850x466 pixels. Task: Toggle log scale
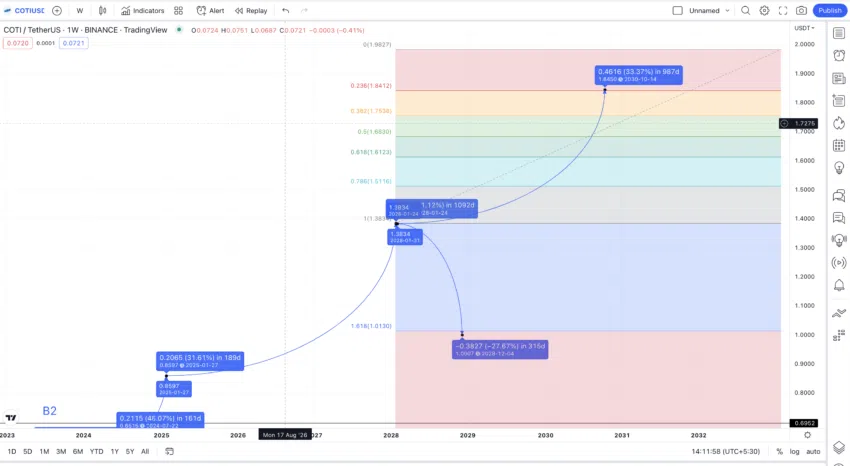(x=794, y=451)
